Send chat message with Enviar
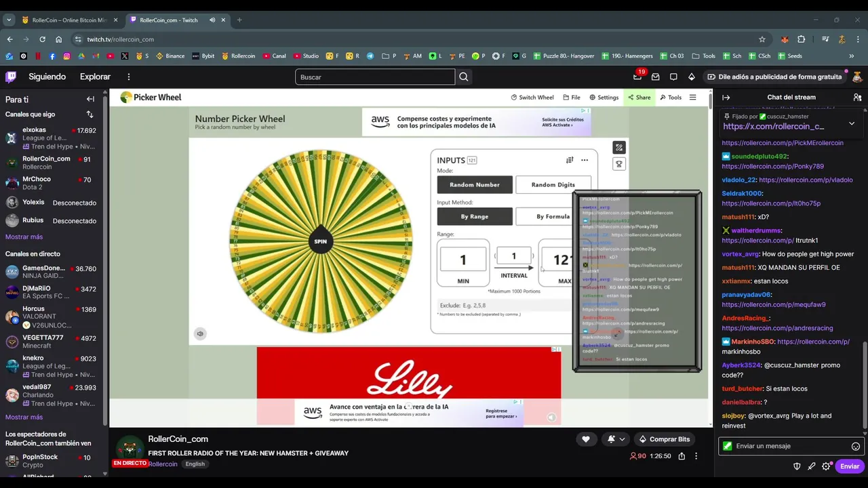Image resolution: width=868 pixels, height=488 pixels. pos(850,466)
